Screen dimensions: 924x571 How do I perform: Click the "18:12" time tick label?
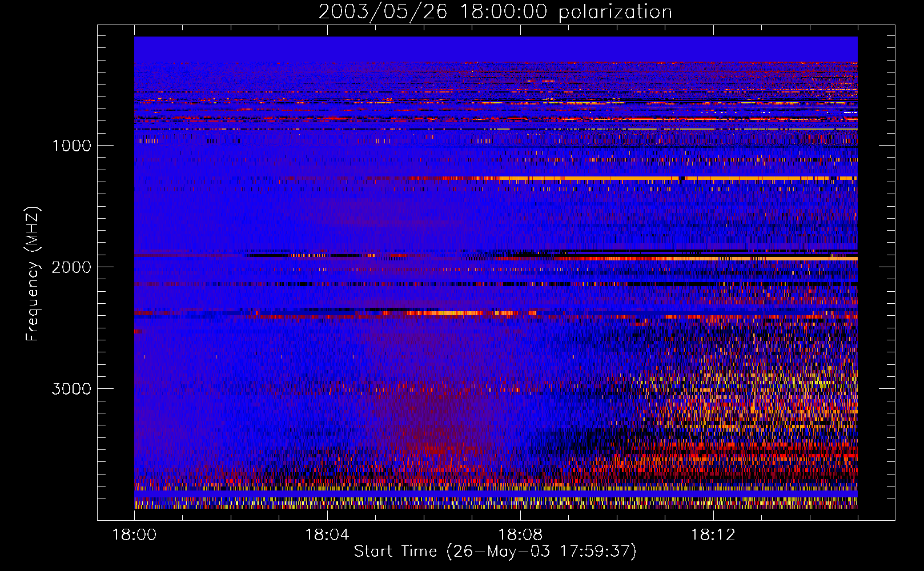[713, 535]
